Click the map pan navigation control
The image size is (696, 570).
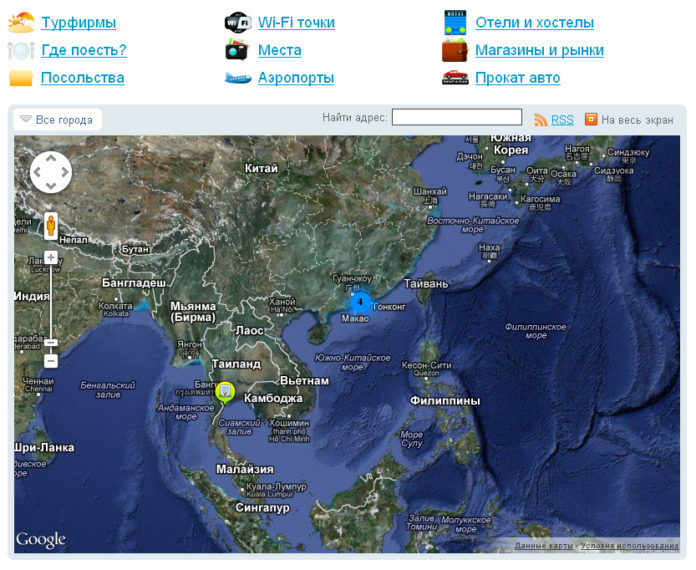(51, 172)
